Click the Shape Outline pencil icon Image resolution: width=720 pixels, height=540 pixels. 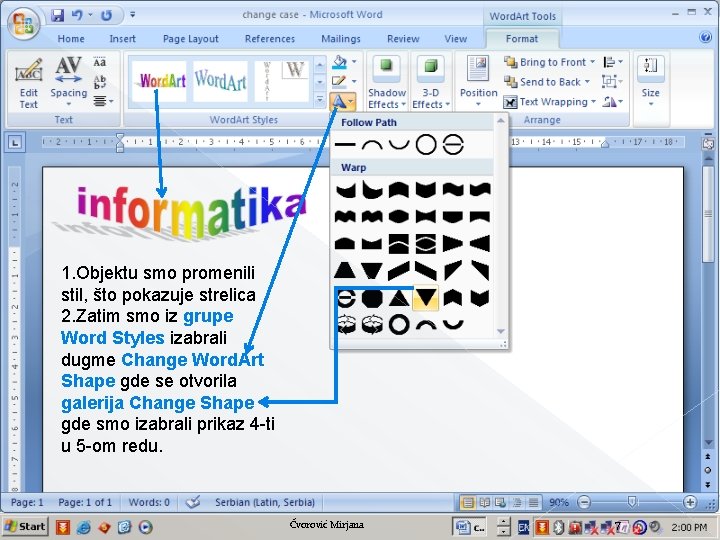click(x=339, y=82)
